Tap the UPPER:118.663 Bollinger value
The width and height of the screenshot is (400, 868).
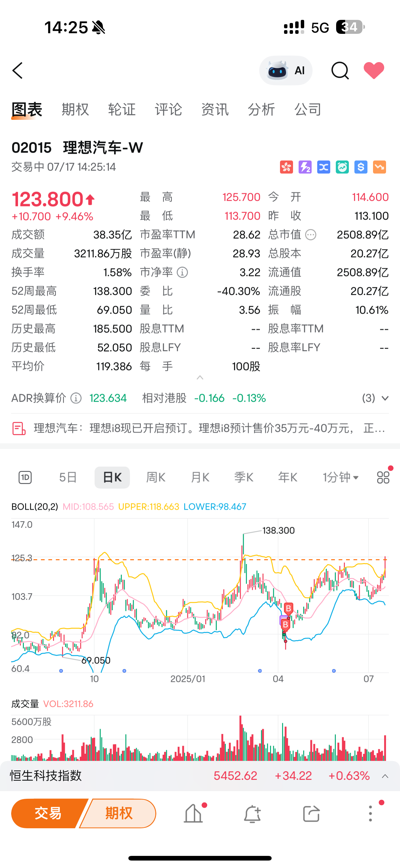click(149, 507)
